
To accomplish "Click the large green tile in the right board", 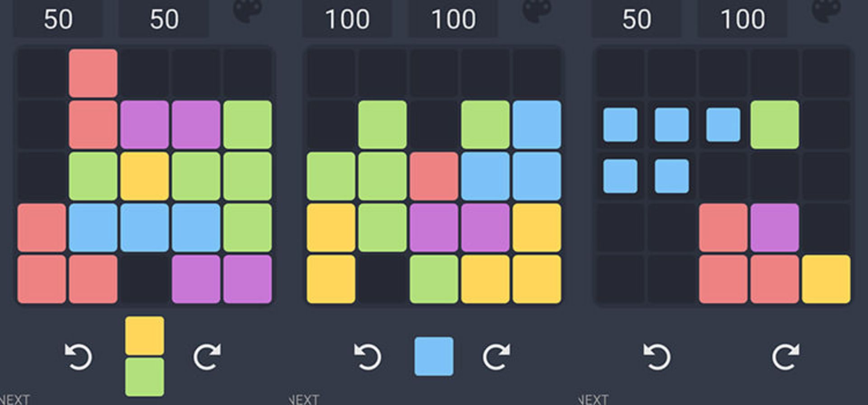I will (774, 125).
